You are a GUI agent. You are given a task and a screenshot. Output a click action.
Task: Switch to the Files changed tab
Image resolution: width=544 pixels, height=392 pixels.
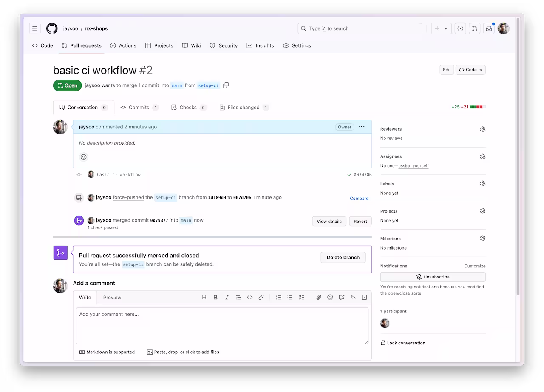click(x=244, y=108)
